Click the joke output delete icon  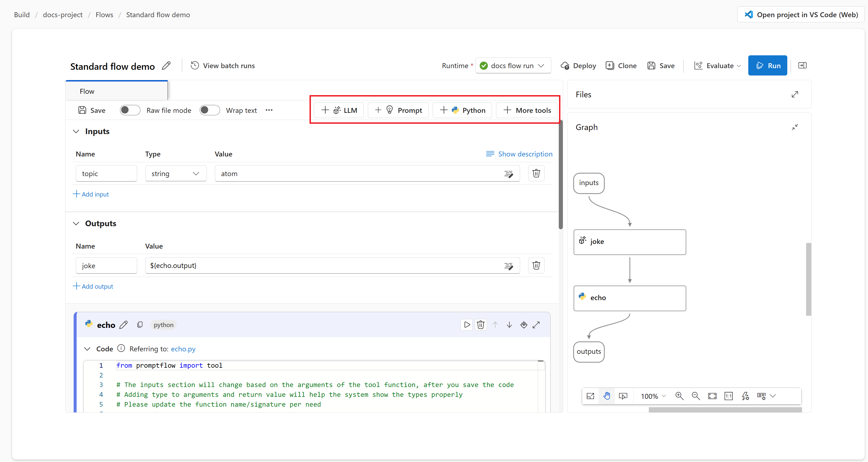[536, 265]
